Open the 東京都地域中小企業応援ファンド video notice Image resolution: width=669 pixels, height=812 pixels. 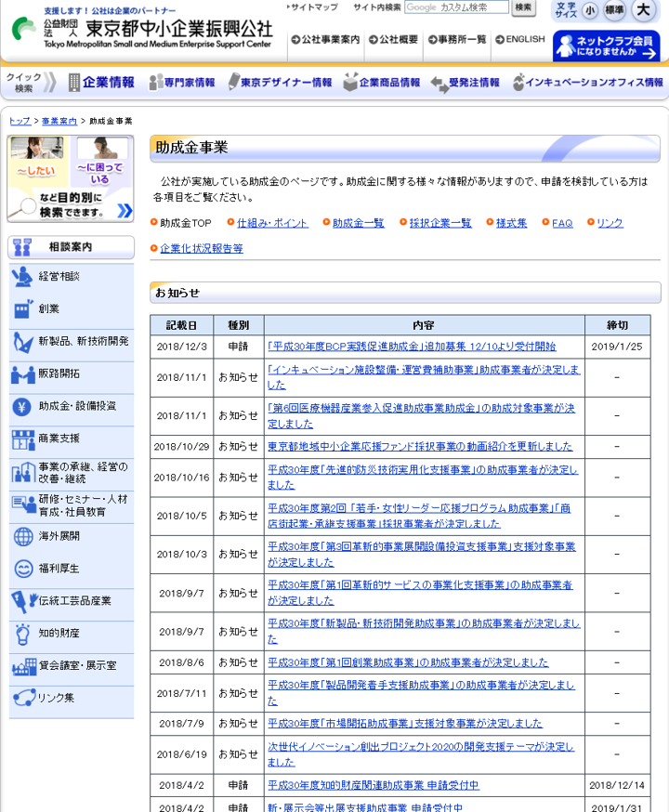[x=420, y=446]
